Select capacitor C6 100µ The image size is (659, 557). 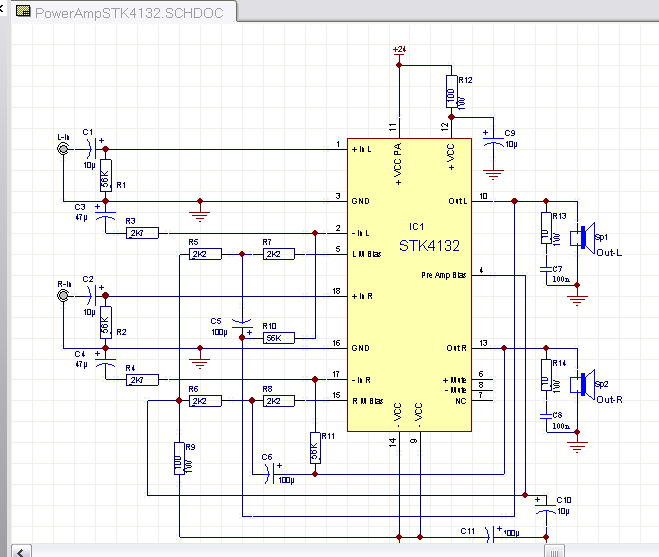tap(271, 474)
